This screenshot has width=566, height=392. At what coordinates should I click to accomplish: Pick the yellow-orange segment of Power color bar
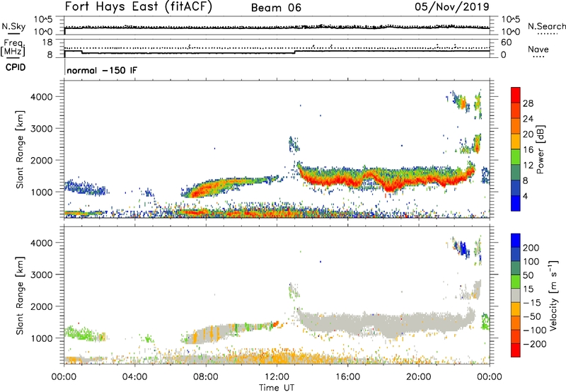pos(516,141)
